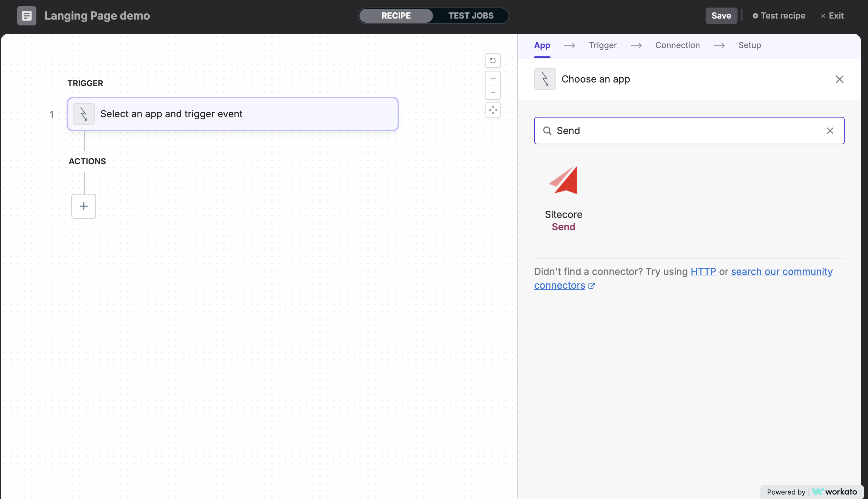This screenshot has width=868, height=499.
Task: Click the recipe document icon in header
Action: 26,15
